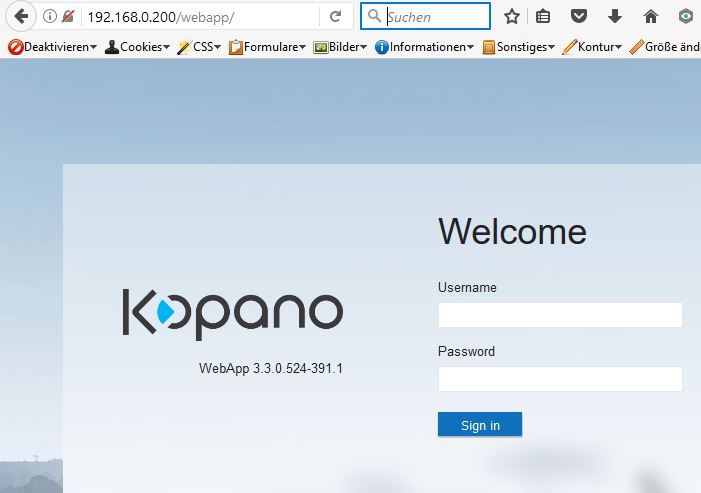Expand the Sonstiges dropdown arrow

(x=551, y=47)
